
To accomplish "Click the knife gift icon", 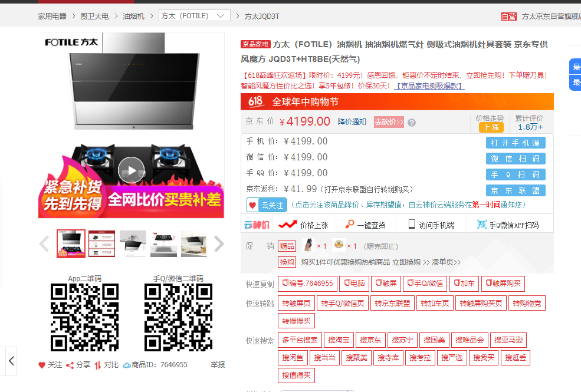I will point(308,245).
